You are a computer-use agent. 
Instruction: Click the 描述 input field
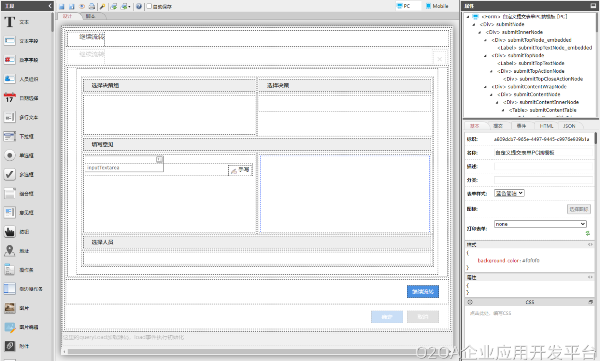click(x=543, y=166)
